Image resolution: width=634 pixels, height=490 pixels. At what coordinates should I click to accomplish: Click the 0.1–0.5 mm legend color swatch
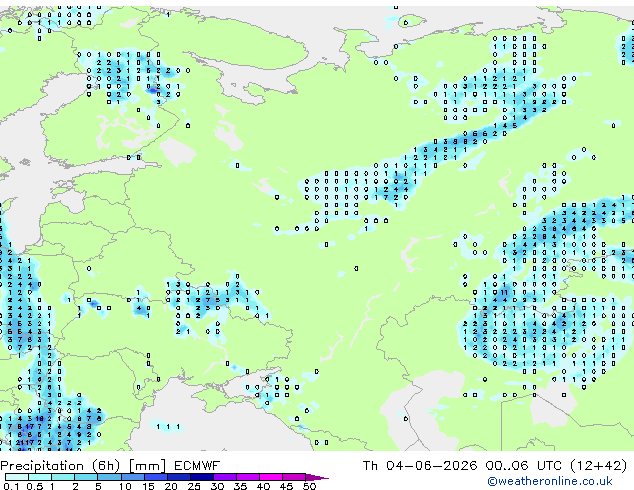click(17, 477)
